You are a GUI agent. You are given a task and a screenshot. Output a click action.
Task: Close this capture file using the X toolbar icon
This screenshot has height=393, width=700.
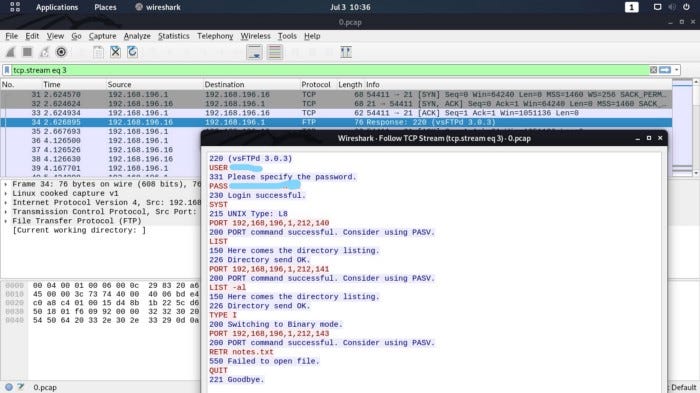(x=115, y=52)
